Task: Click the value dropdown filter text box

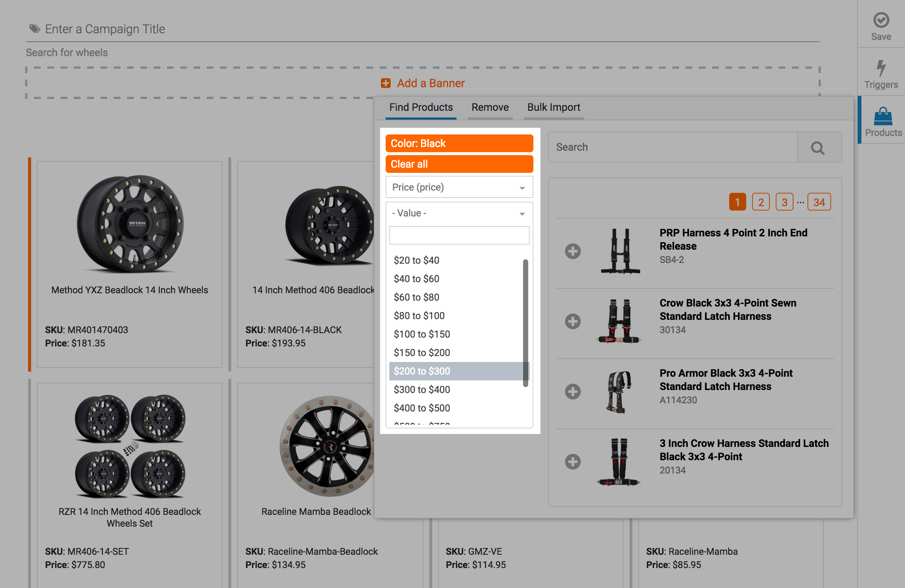Action: 459,235
